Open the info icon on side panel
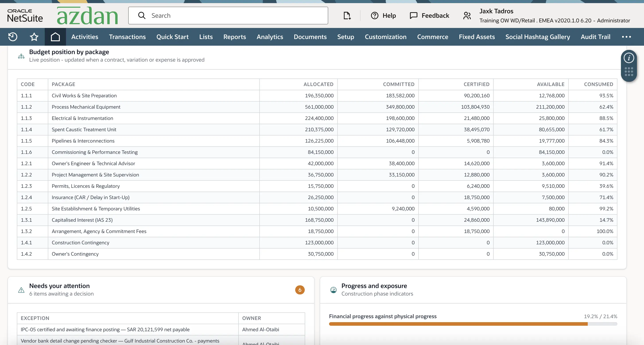644x345 pixels. pos(629,58)
